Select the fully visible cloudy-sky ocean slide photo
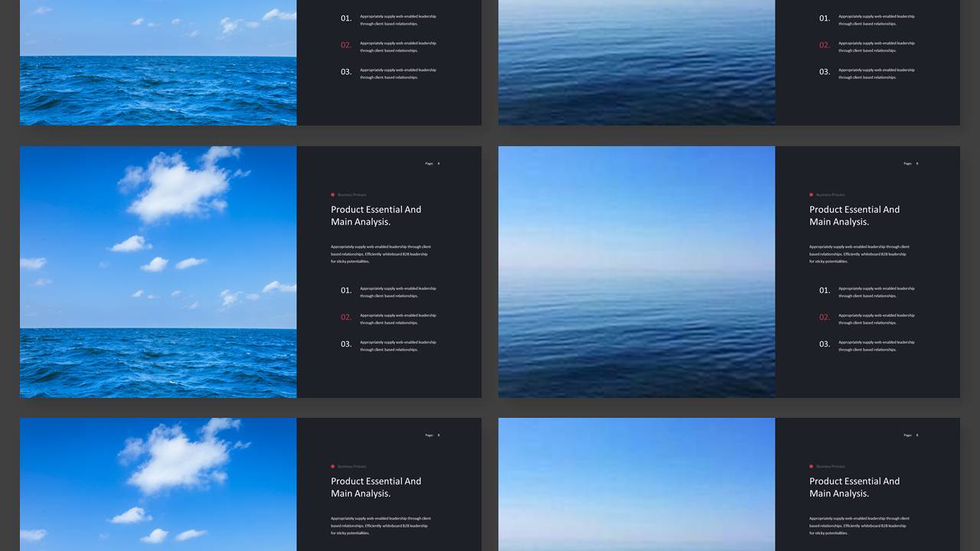 click(x=158, y=272)
